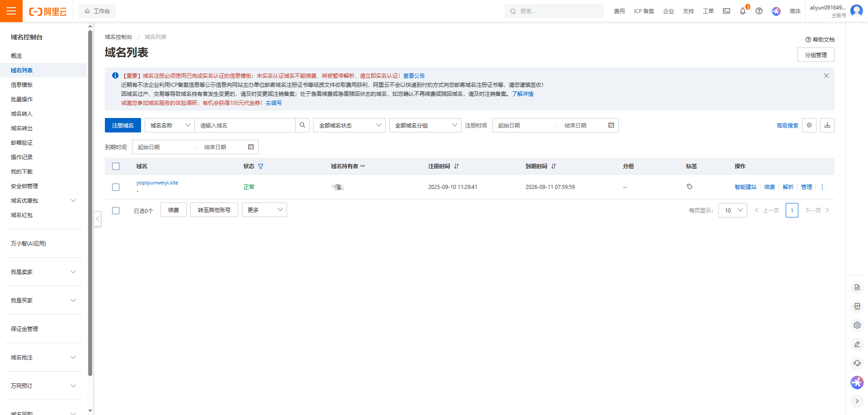Click the domain search magnifier icon

coord(302,125)
